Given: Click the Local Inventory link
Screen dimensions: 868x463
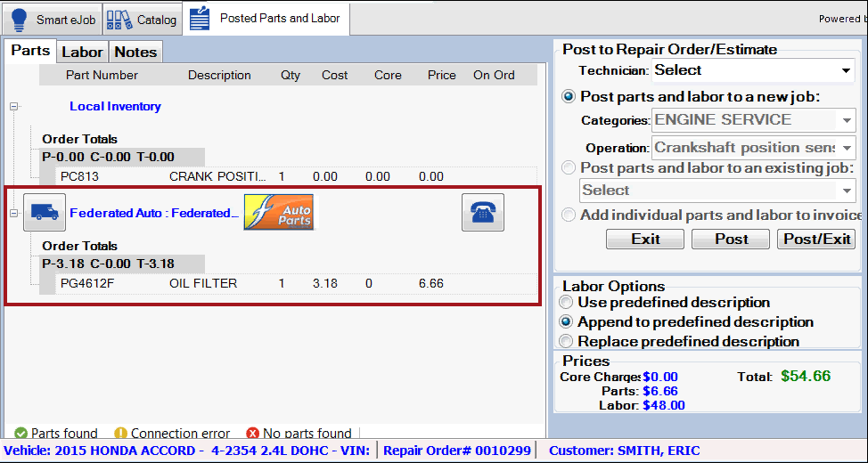Looking at the screenshot, I should coord(115,106).
